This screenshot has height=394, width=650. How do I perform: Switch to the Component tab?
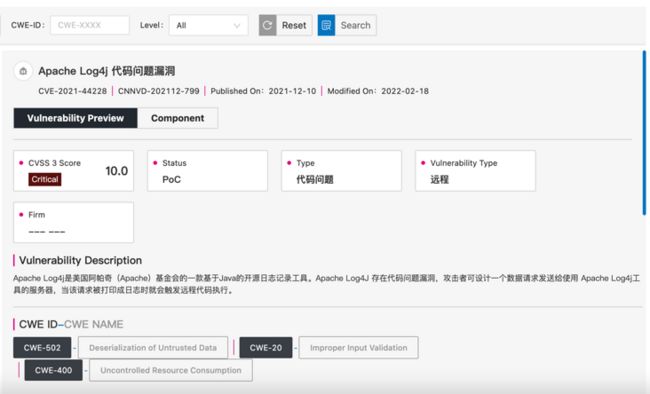pos(177,118)
